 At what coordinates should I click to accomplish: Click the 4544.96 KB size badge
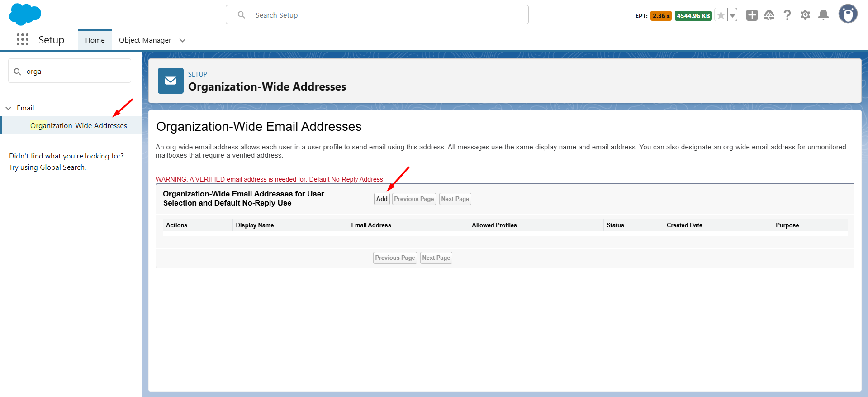pyautogui.click(x=693, y=16)
